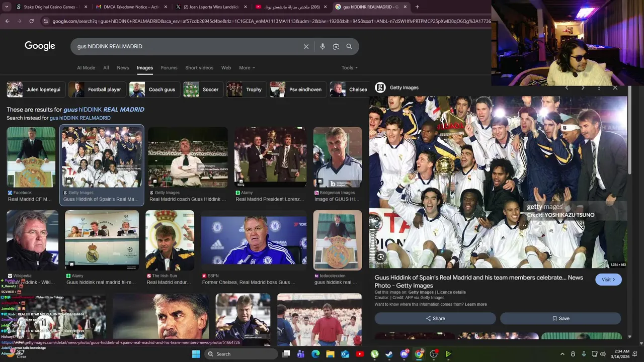Open OBS Studio from the taskbar
The width and height of the screenshot is (644, 362).
coord(434,354)
